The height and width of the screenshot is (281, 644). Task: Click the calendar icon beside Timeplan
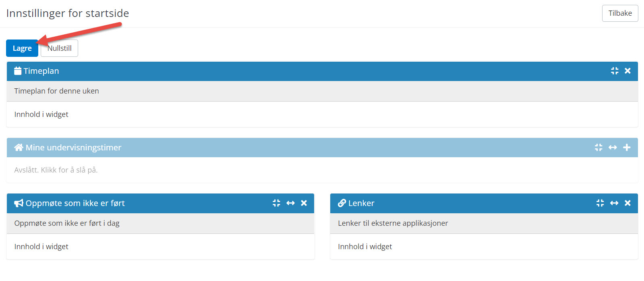tap(18, 71)
